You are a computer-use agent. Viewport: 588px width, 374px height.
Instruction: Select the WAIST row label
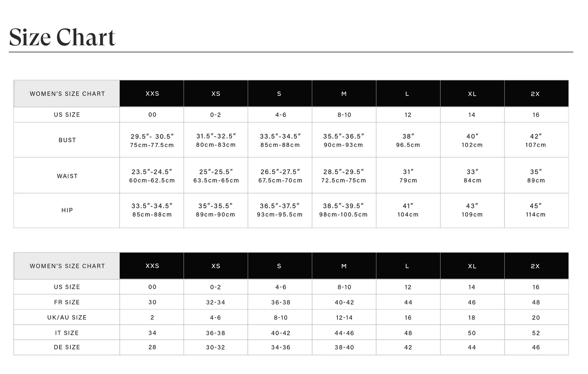(x=67, y=176)
